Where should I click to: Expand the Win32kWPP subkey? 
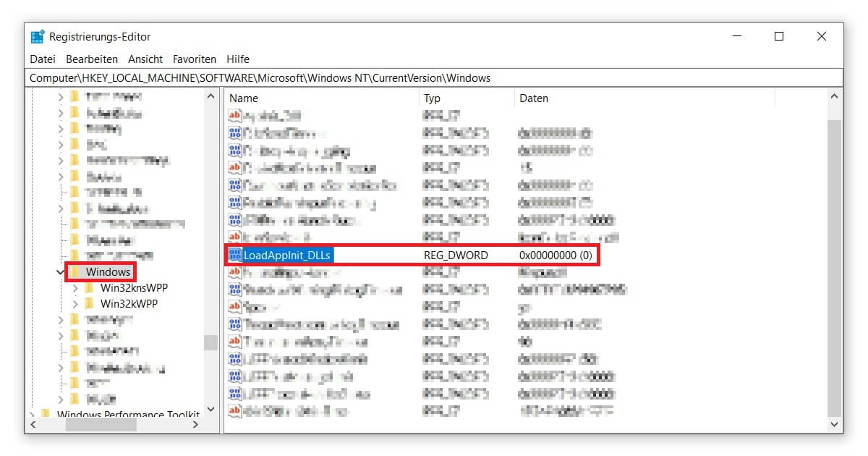click(76, 304)
